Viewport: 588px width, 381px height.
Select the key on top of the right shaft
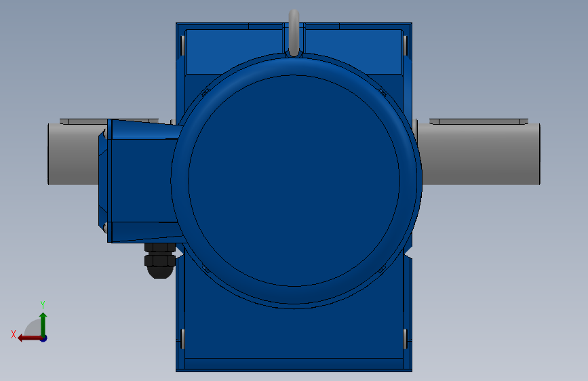pos(479,121)
